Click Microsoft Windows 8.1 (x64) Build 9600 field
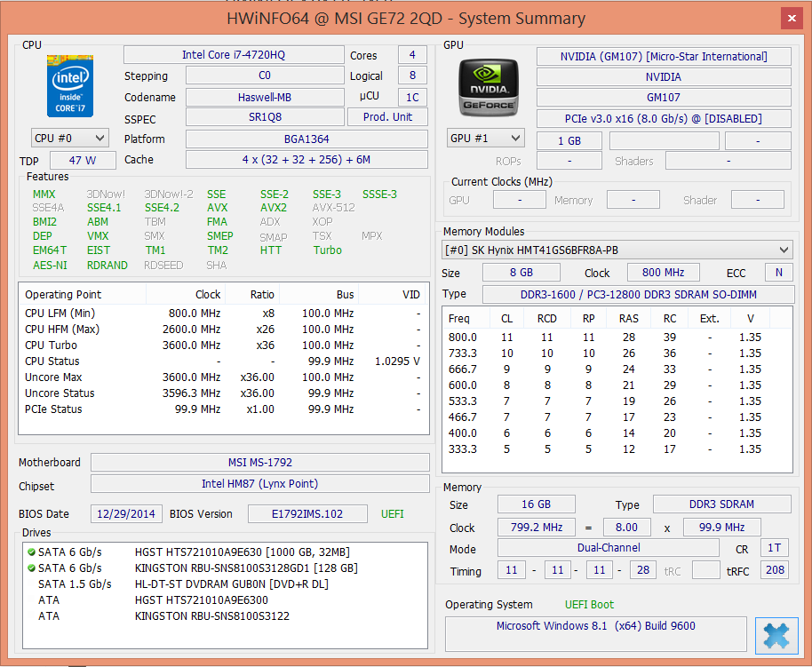The height and width of the screenshot is (667, 812). coord(595,634)
